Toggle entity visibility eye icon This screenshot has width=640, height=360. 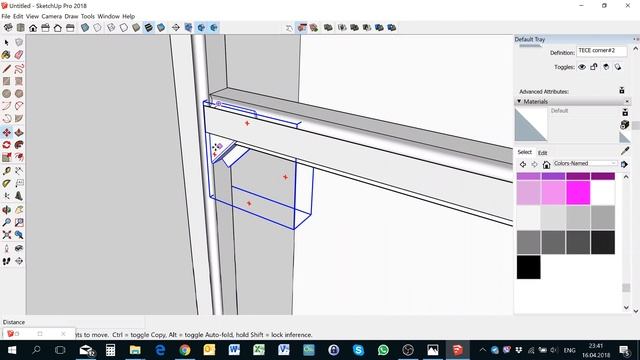pos(582,67)
